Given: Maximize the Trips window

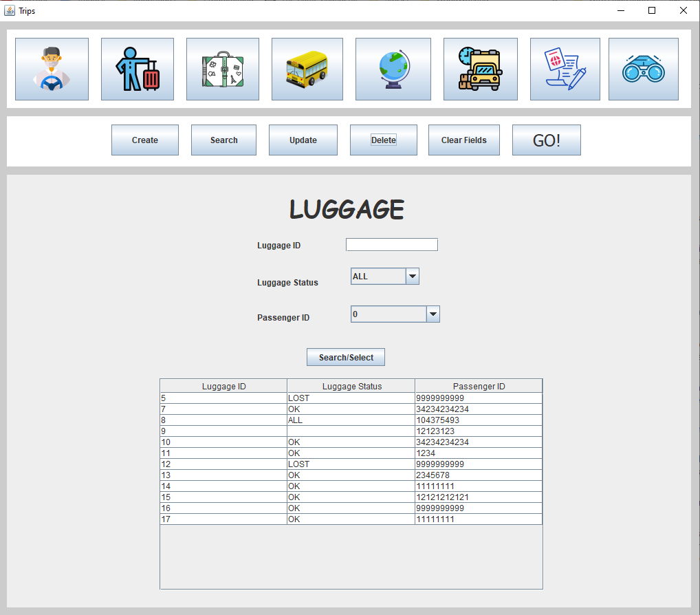Looking at the screenshot, I should pos(652,10).
